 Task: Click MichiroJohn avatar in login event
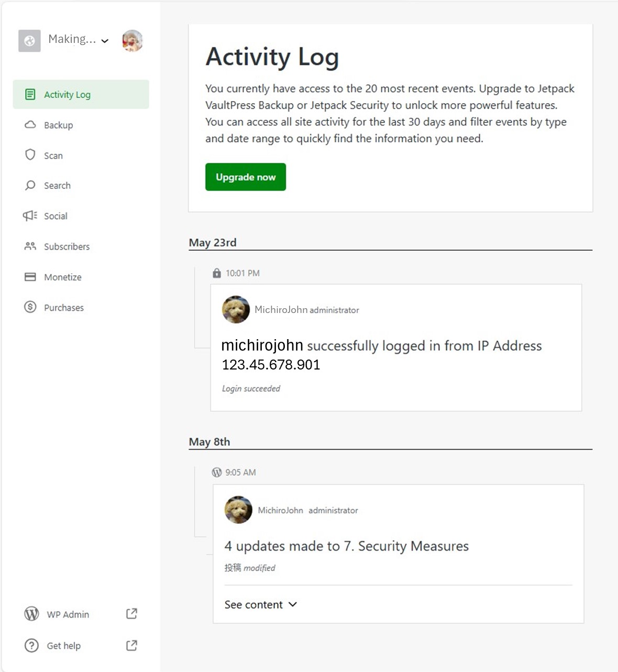click(x=236, y=309)
